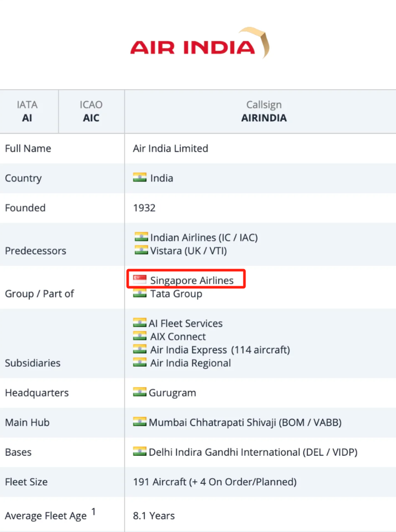This screenshot has height=532, width=396.
Task: Click the flag beside Mumbai Chhatrapati Shivaji
Action: 140,422
